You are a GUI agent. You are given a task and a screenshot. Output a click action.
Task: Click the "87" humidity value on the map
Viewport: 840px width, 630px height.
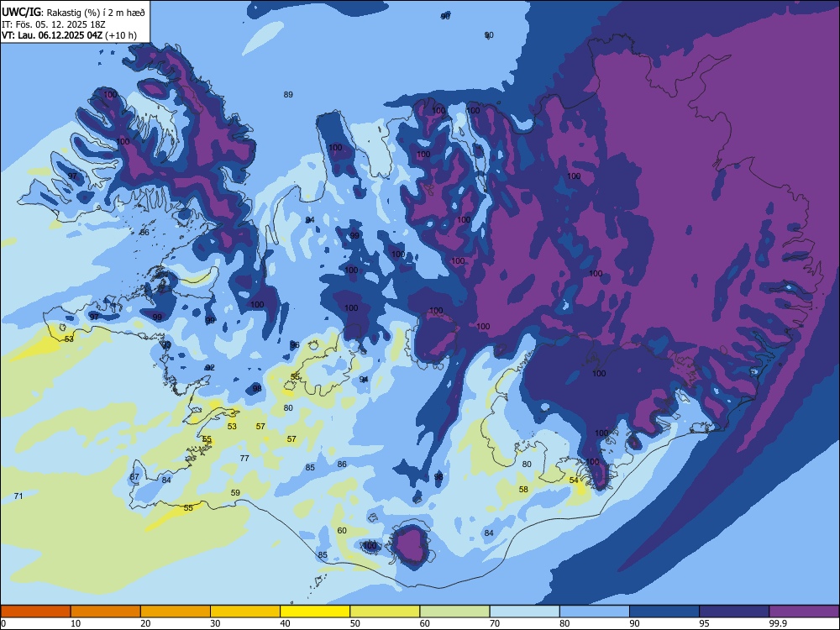[x=134, y=477]
